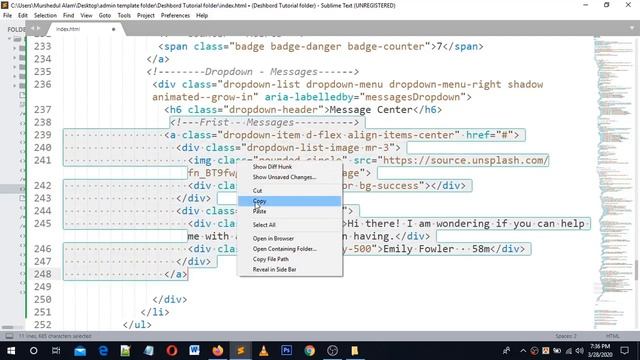Expand second subfolder in sidebar
Screen dimensions: 640x360
(x=15, y=58)
